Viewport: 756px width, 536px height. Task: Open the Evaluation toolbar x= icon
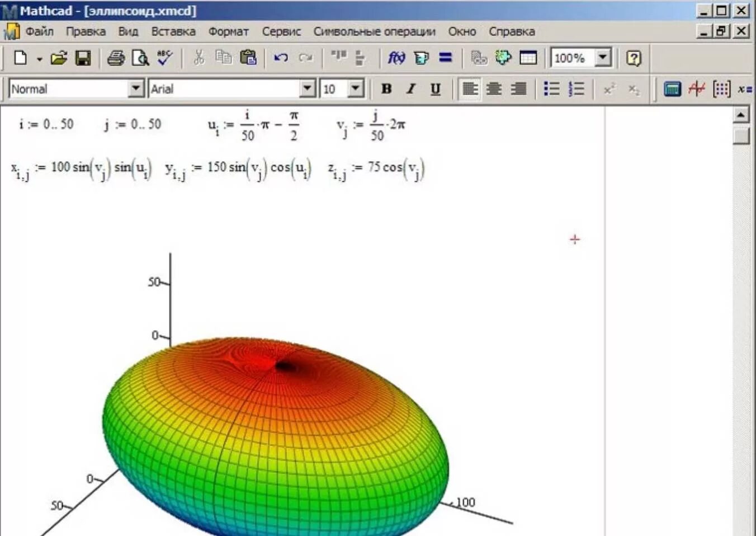(744, 88)
